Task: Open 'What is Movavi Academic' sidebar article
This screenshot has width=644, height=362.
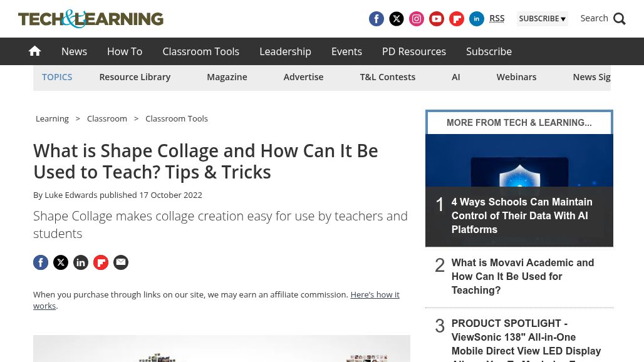Action: [x=522, y=276]
